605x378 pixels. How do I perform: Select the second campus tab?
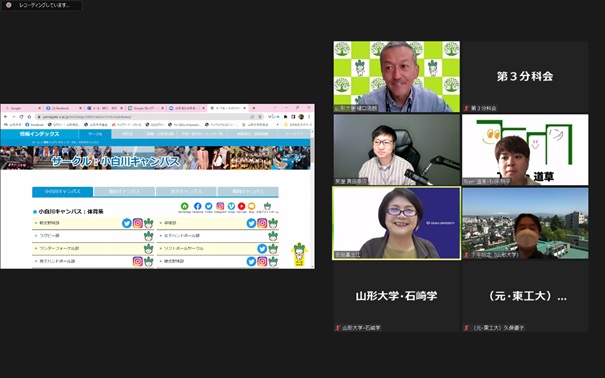[x=124, y=191]
